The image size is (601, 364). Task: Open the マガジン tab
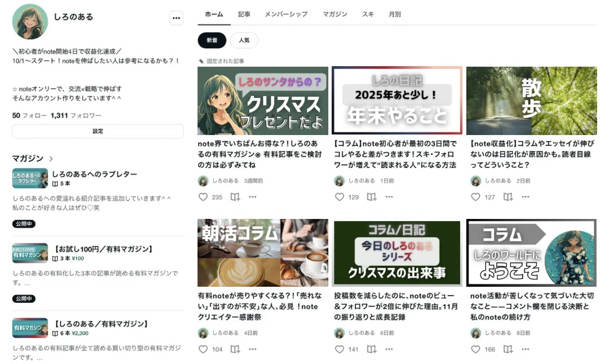pyautogui.click(x=334, y=14)
